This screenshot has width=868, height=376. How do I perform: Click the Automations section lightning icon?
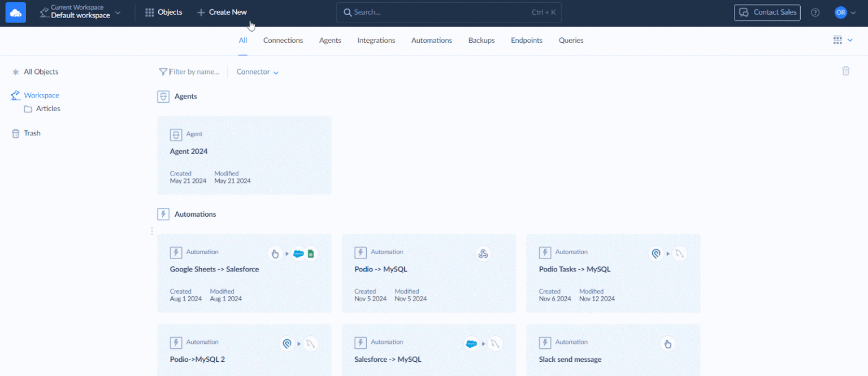pyautogui.click(x=163, y=215)
